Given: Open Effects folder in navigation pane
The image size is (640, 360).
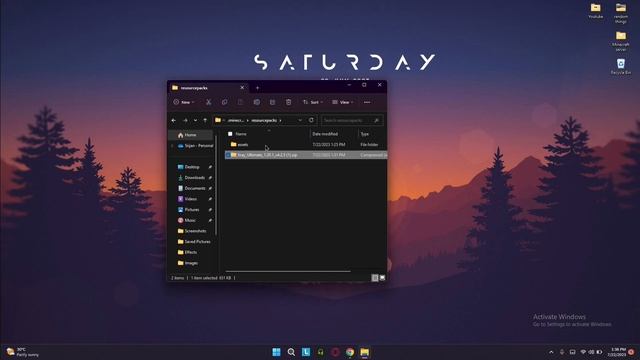Looking at the screenshot, I should point(191,252).
